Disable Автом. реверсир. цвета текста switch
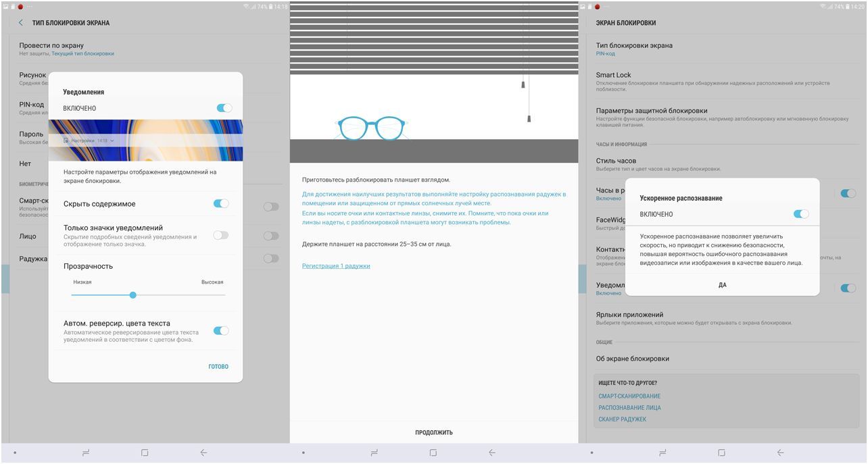868x464 pixels. coord(220,331)
